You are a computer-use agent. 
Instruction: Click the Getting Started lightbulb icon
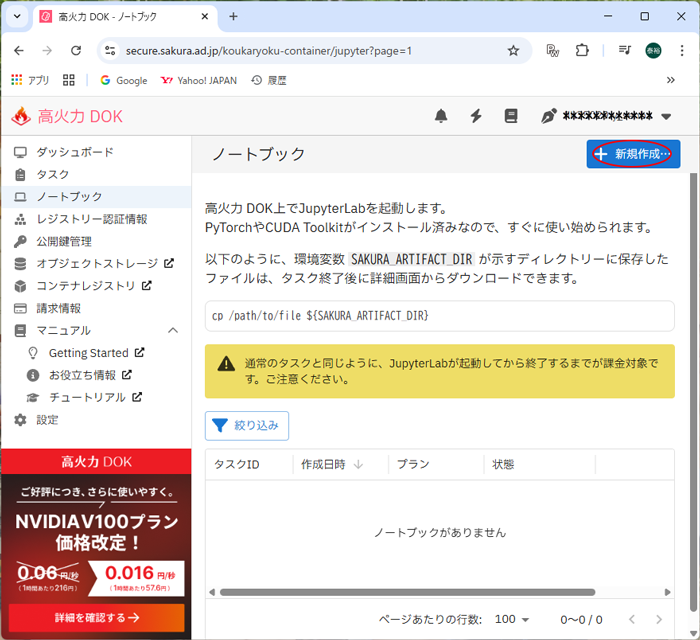(33, 353)
